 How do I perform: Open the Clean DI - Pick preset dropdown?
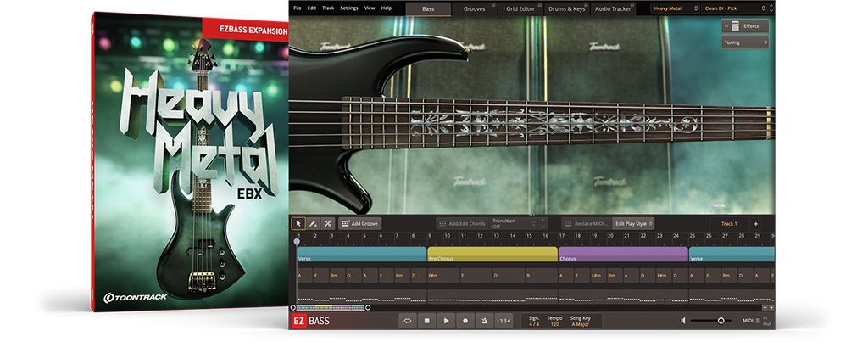click(x=734, y=8)
